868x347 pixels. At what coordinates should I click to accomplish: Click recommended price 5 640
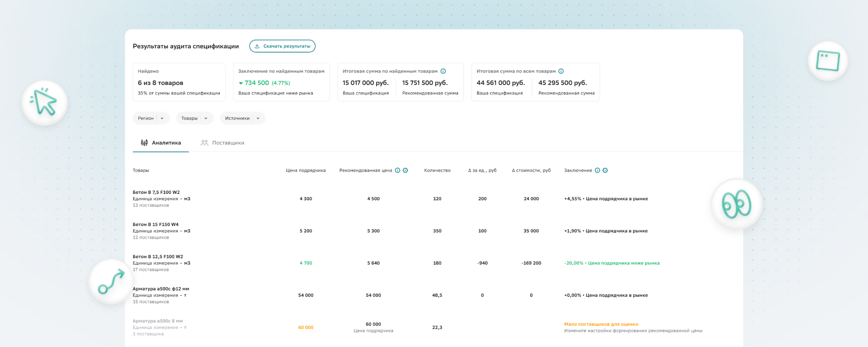pos(373,263)
